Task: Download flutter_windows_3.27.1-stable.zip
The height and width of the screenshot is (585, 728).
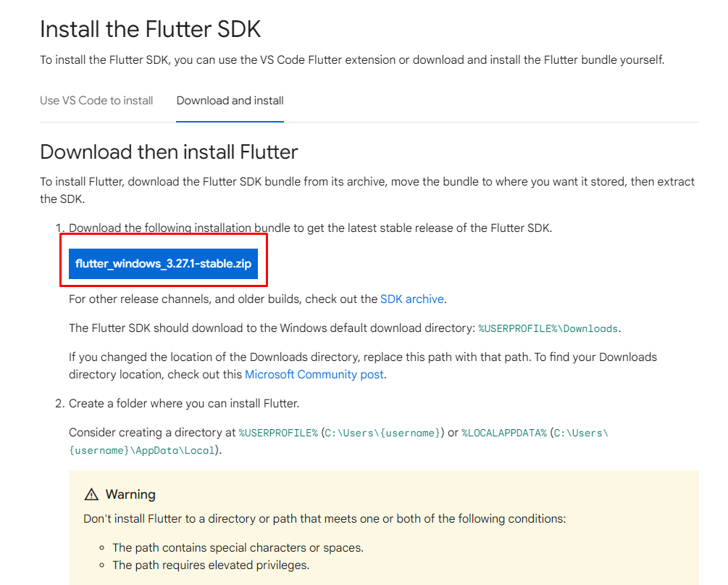Action: [163, 263]
